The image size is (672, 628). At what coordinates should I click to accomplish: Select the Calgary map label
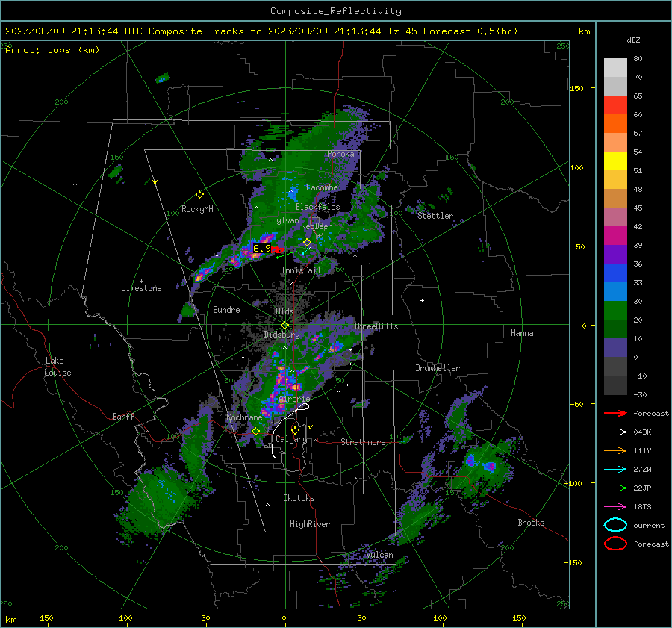pos(291,439)
